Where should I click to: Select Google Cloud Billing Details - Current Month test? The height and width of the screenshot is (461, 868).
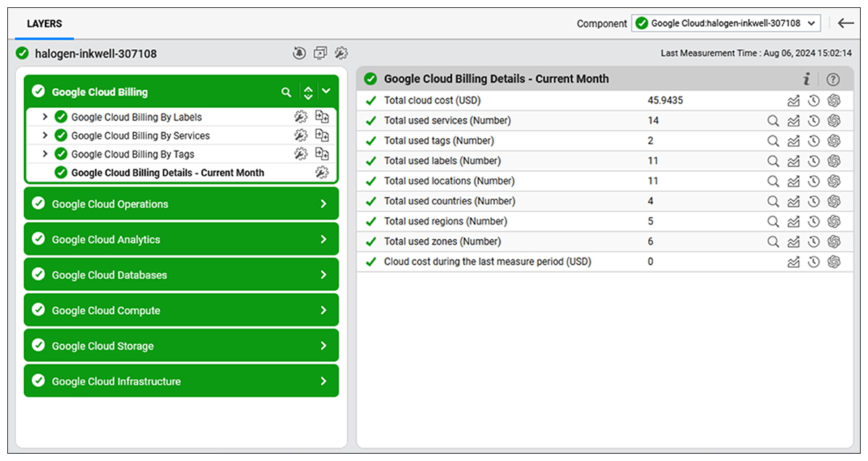tap(168, 173)
